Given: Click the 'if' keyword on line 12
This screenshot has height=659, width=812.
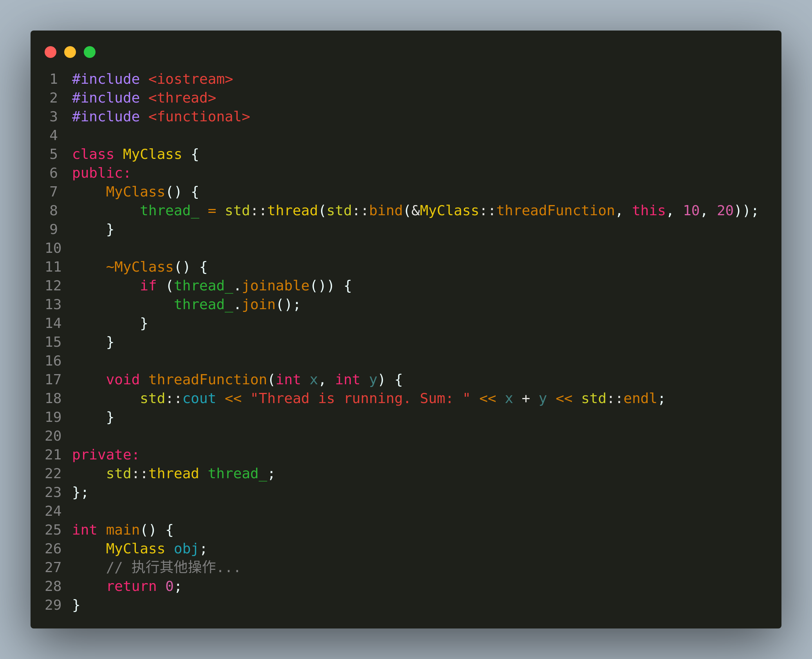Looking at the screenshot, I should [x=148, y=286].
